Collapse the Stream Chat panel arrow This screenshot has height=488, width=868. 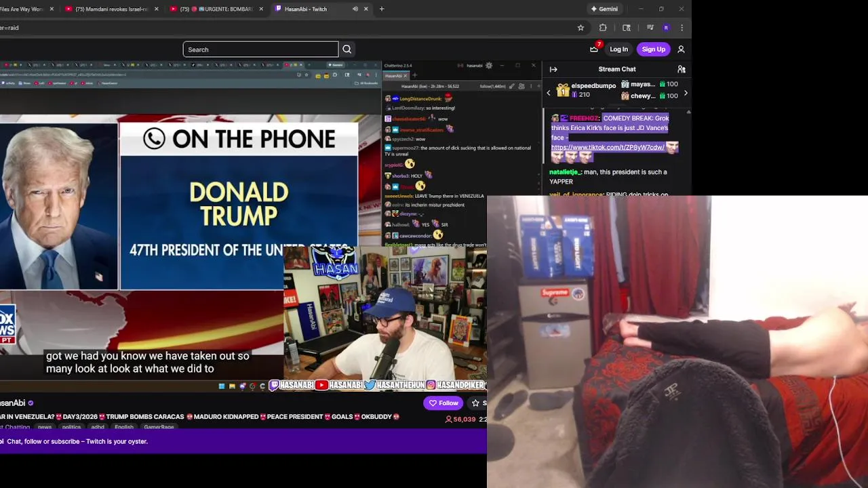tap(553, 69)
